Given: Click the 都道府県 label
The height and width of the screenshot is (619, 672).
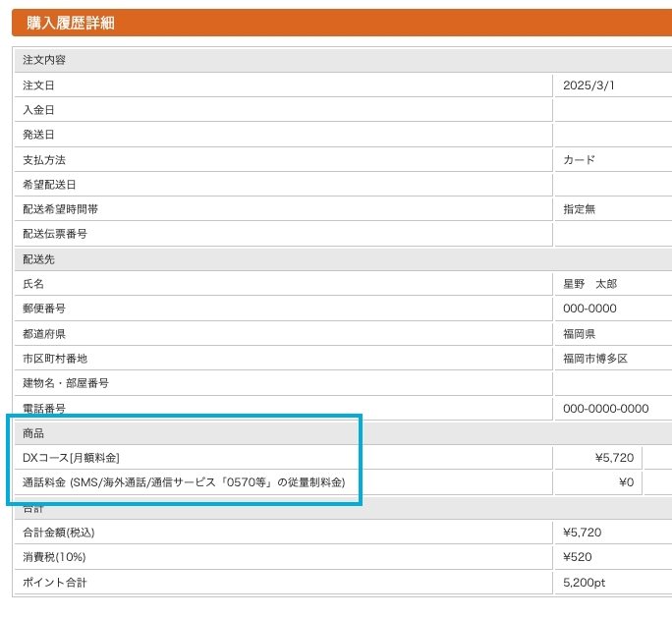Looking at the screenshot, I should 44,334.
